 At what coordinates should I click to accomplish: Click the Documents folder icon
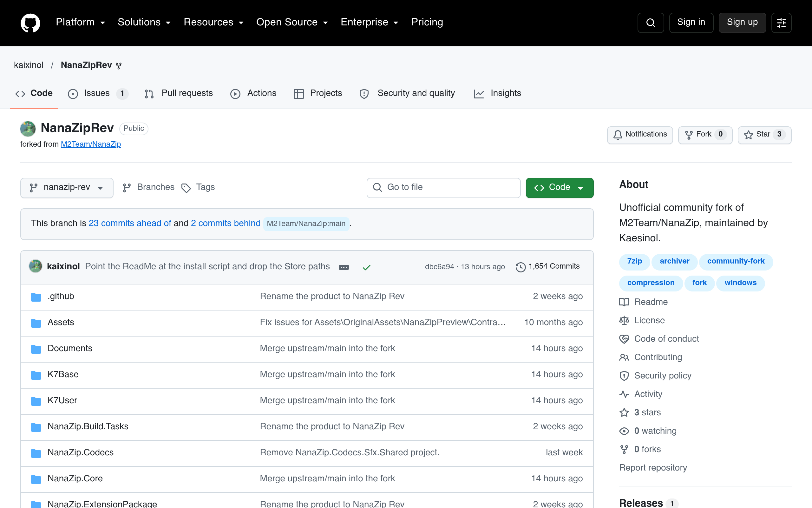point(36,349)
